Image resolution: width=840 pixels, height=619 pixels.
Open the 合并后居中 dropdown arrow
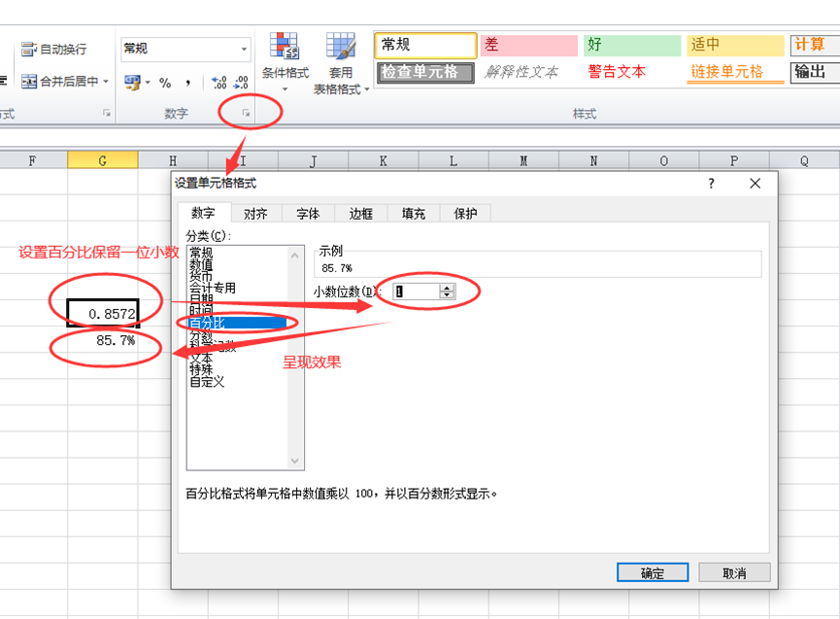pos(106,83)
